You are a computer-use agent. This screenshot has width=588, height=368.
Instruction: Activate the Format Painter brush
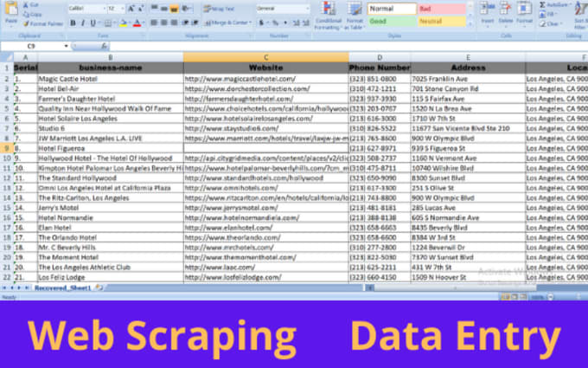tap(42, 23)
